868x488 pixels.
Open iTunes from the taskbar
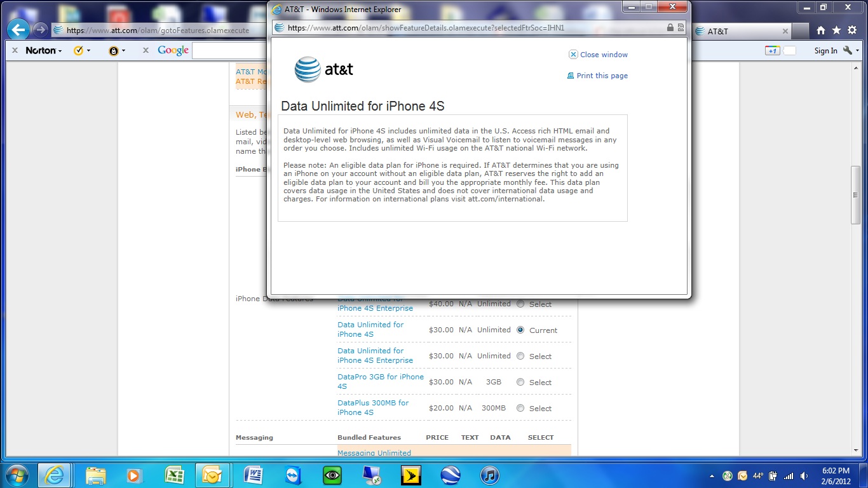[489, 475]
